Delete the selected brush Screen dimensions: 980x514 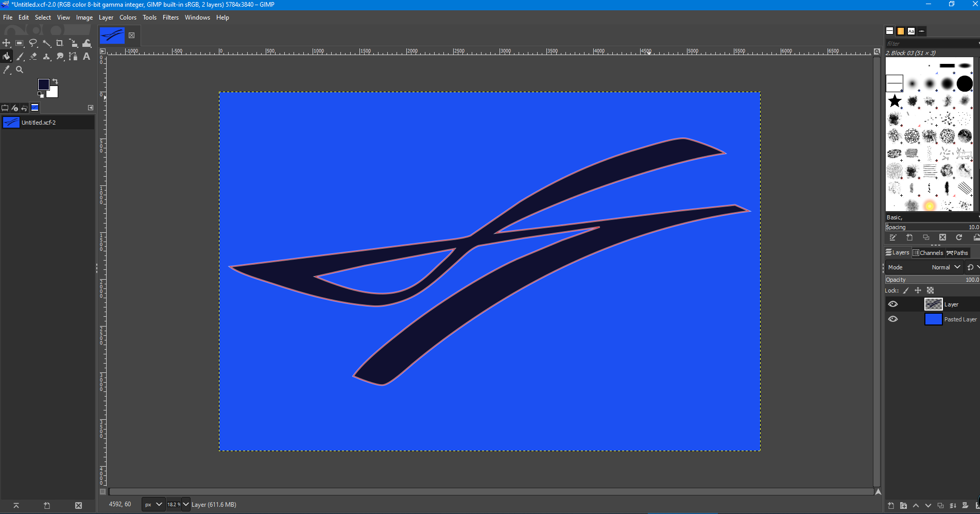(942, 237)
